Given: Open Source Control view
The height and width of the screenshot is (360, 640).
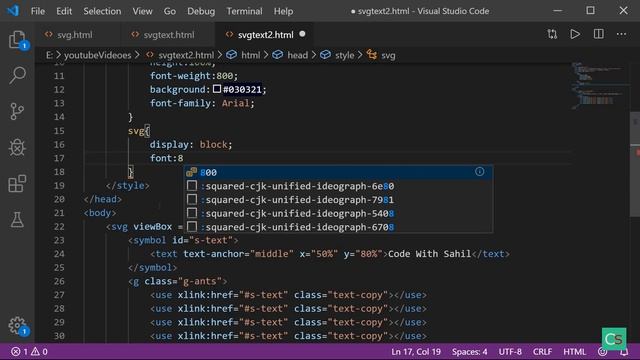Looking at the screenshot, I should pos(17,111).
